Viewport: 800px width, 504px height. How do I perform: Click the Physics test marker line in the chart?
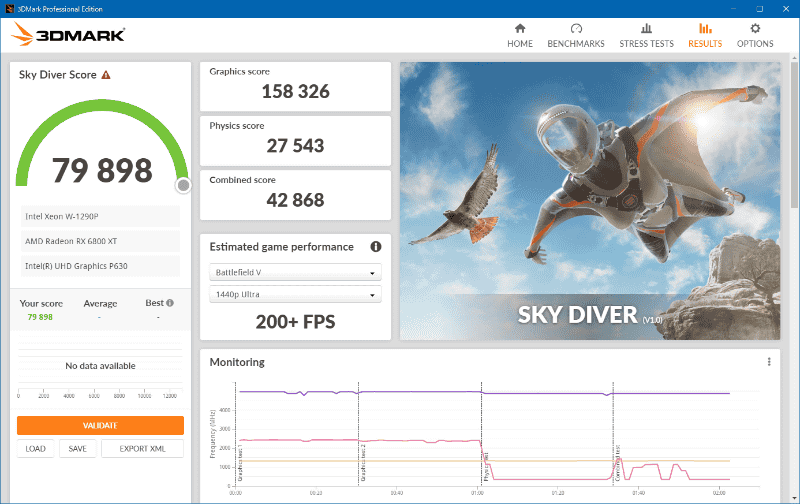pyautogui.click(x=481, y=434)
